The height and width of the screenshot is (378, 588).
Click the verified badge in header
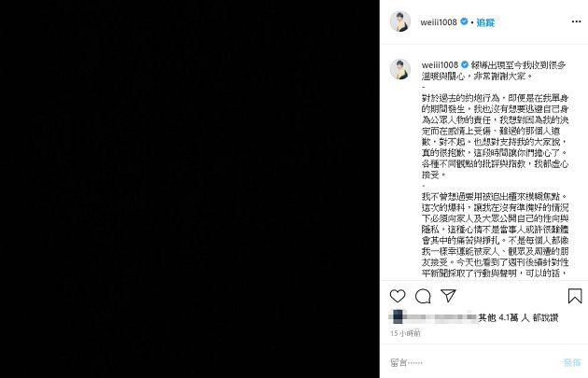[464, 21]
